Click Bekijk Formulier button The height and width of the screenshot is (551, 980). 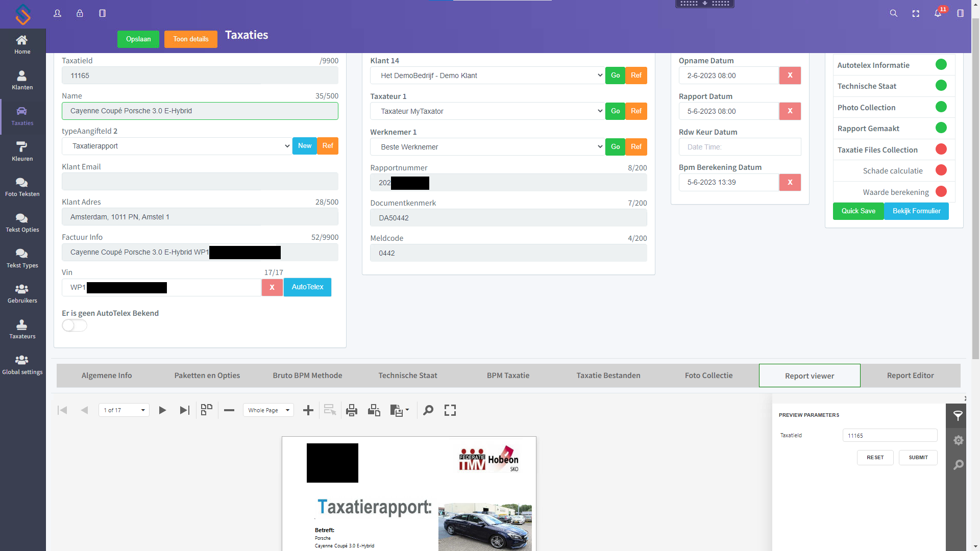(916, 211)
